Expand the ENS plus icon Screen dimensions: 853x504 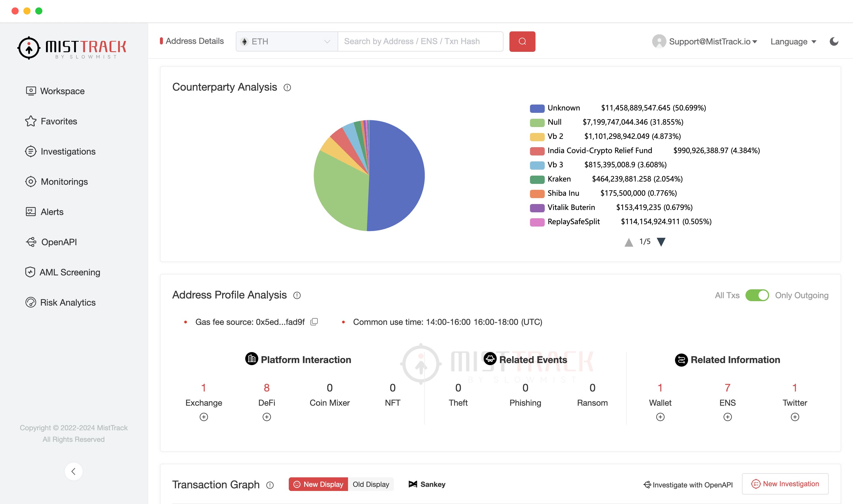727,417
